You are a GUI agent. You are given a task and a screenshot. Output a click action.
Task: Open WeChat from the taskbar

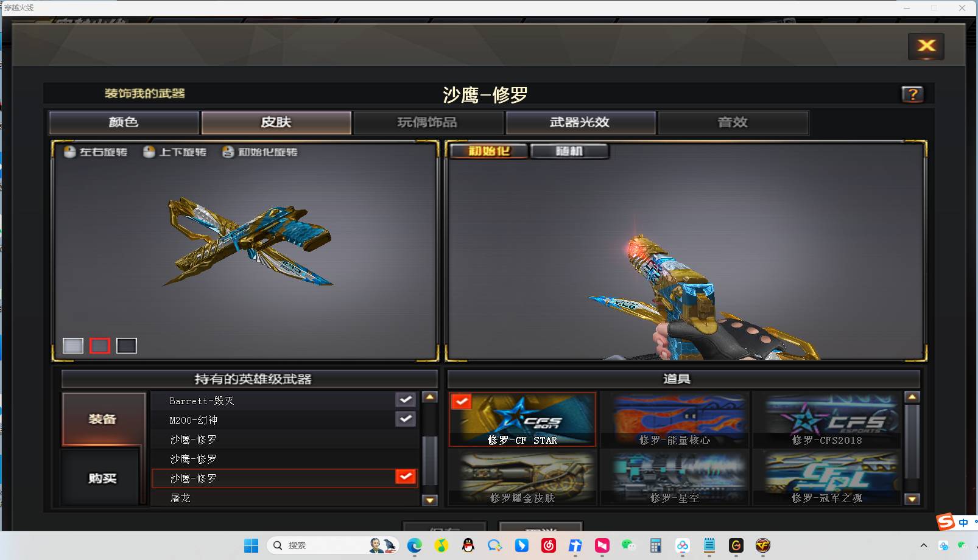pyautogui.click(x=628, y=545)
